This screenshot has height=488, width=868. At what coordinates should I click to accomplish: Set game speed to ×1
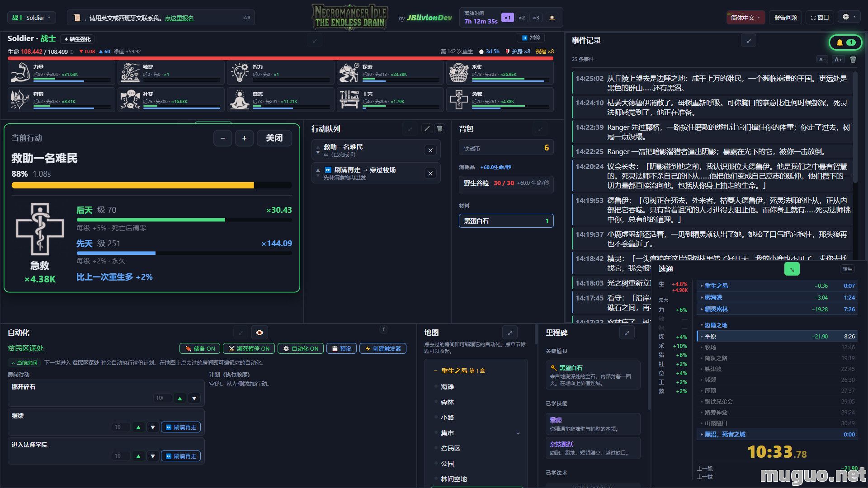click(x=507, y=18)
